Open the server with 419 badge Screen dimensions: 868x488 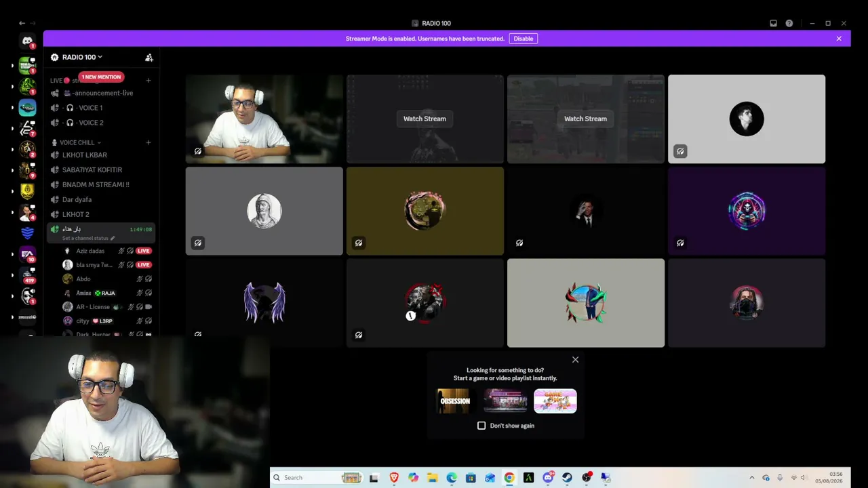(27, 275)
